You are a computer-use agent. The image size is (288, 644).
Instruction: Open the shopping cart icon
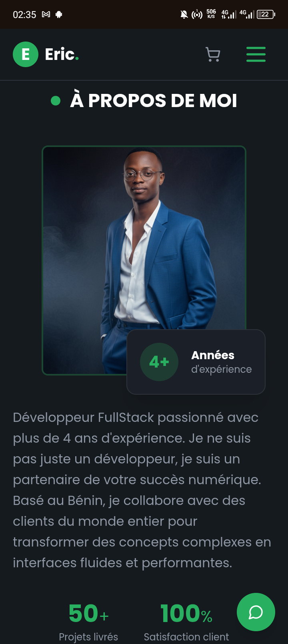[x=213, y=54]
